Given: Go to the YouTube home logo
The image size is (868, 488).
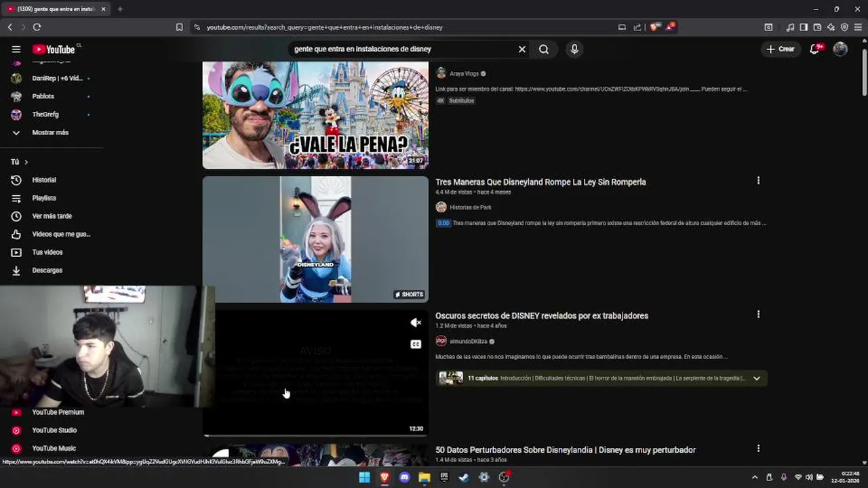Looking at the screenshot, I should point(54,49).
